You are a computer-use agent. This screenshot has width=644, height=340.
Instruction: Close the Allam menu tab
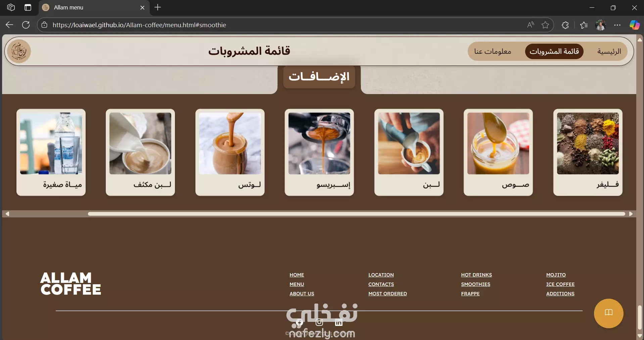[142, 7]
